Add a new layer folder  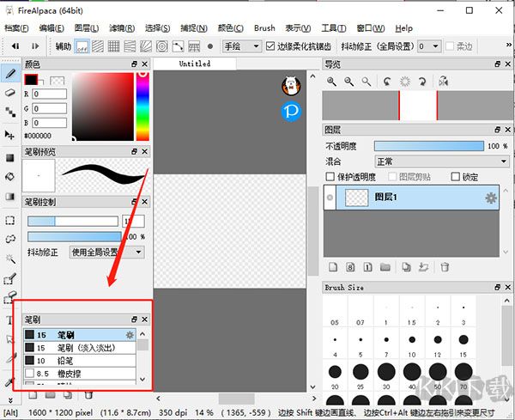coord(385,267)
